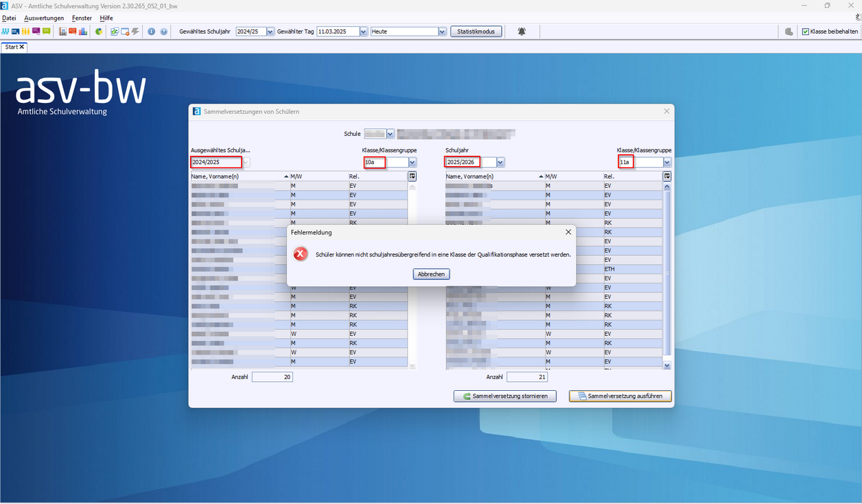Open the 'Auswertungen' menu
This screenshot has width=862, height=504.
pyautogui.click(x=44, y=18)
